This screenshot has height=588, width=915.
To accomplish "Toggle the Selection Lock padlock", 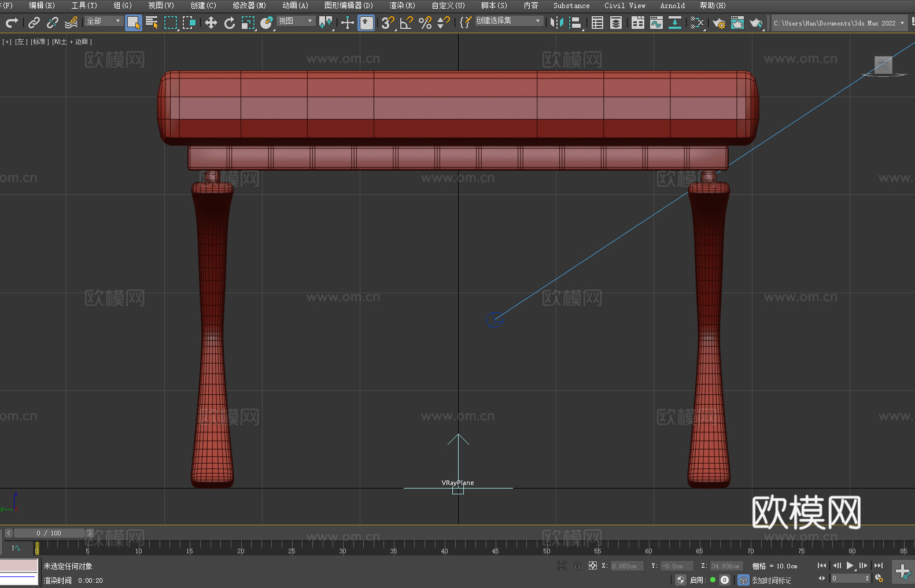I will (577, 565).
